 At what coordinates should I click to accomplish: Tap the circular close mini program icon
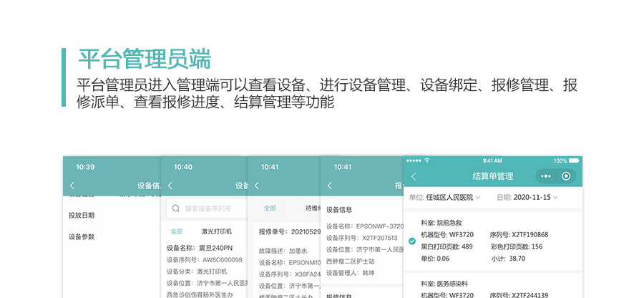(x=566, y=176)
